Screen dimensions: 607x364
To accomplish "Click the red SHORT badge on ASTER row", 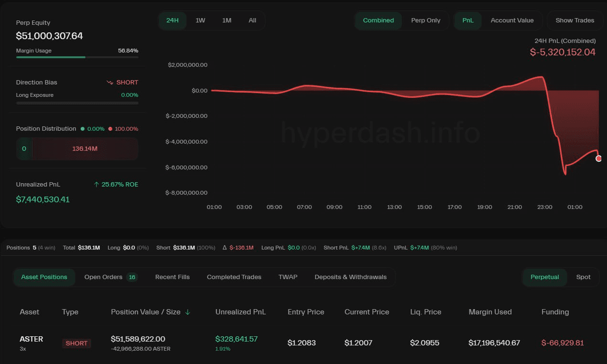I will click(76, 343).
